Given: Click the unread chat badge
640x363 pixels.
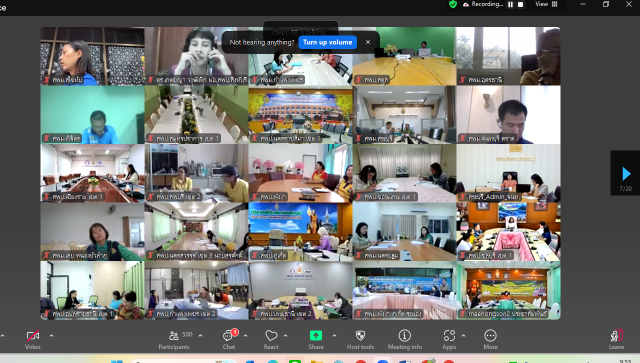Looking at the screenshot, I should coord(235,332).
